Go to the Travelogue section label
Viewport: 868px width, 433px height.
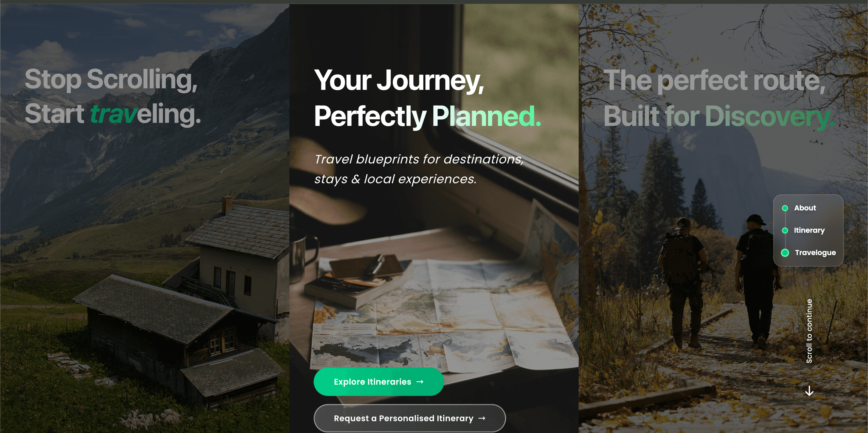pos(815,253)
